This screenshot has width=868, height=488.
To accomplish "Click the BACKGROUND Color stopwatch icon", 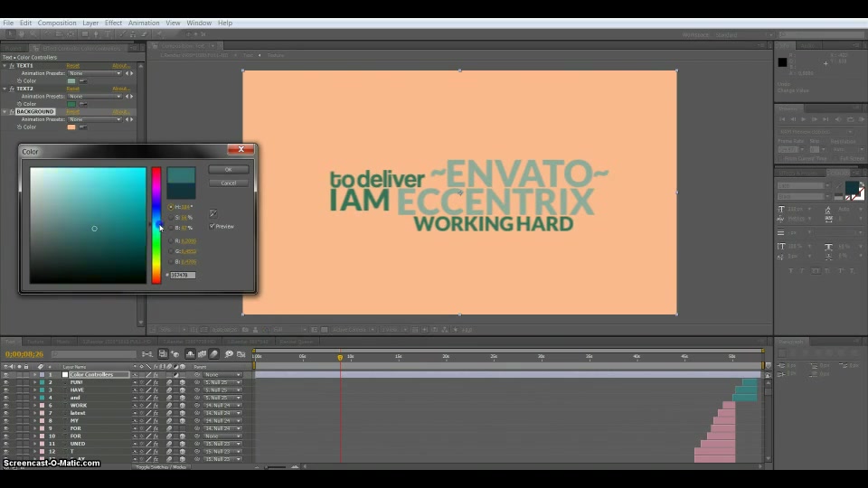I will [19, 127].
